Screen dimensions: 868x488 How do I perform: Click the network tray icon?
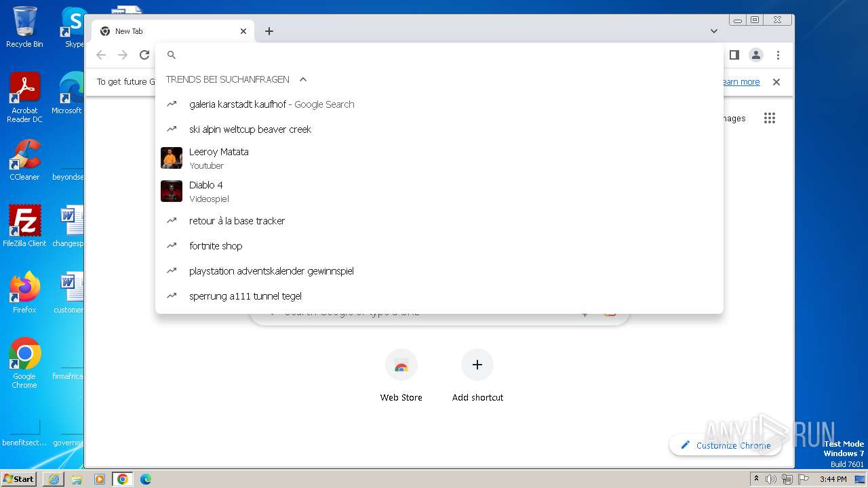tap(787, 479)
